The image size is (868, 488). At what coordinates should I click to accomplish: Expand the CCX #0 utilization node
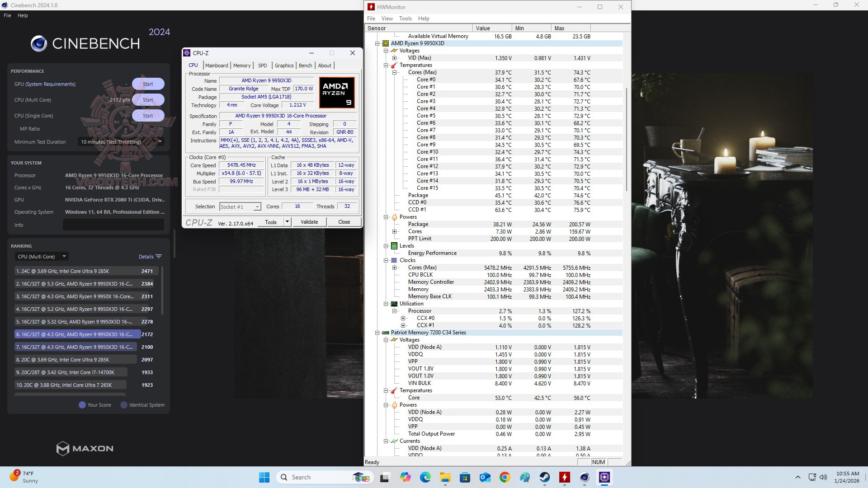[x=403, y=318]
